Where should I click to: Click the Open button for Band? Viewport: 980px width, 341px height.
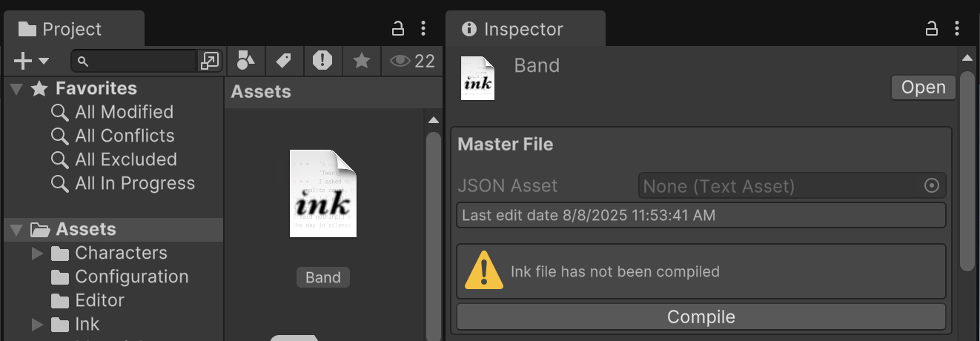pyautogui.click(x=923, y=87)
